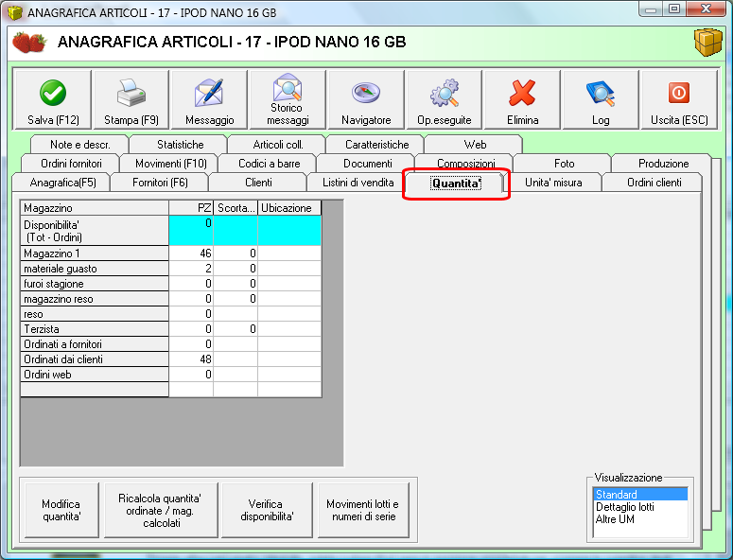
Task: Select the magazzino reso row label
Action: pos(95,299)
